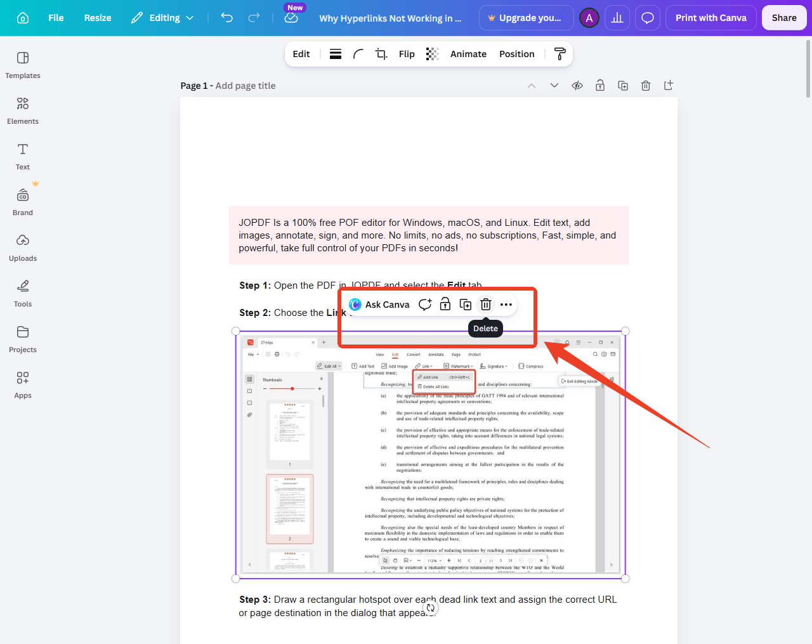Image resolution: width=812 pixels, height=644 pixels.
Task: Expand the Editing mode dropdown
Action: (x=162, y=18)
